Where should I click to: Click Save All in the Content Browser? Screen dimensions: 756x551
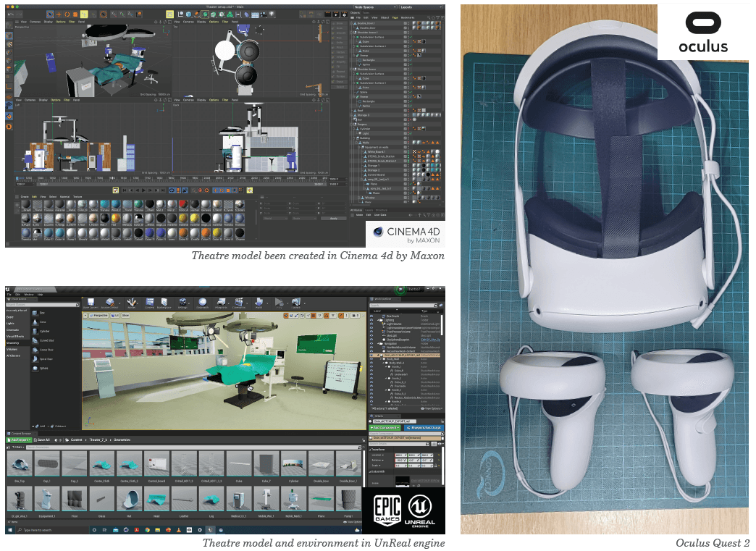41,439
